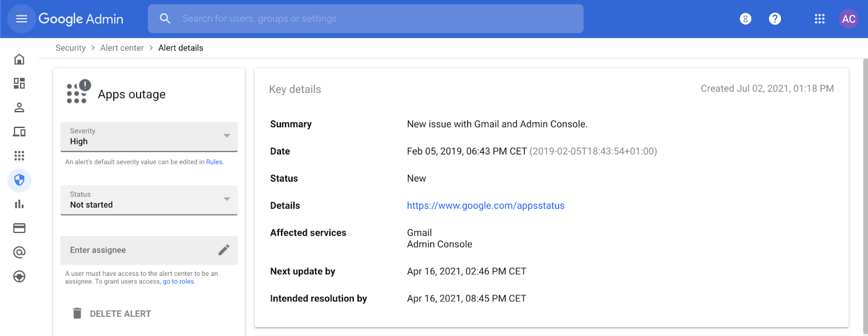Open the main hamburger menu
The image size is (868, 336).
coord(22,19)
